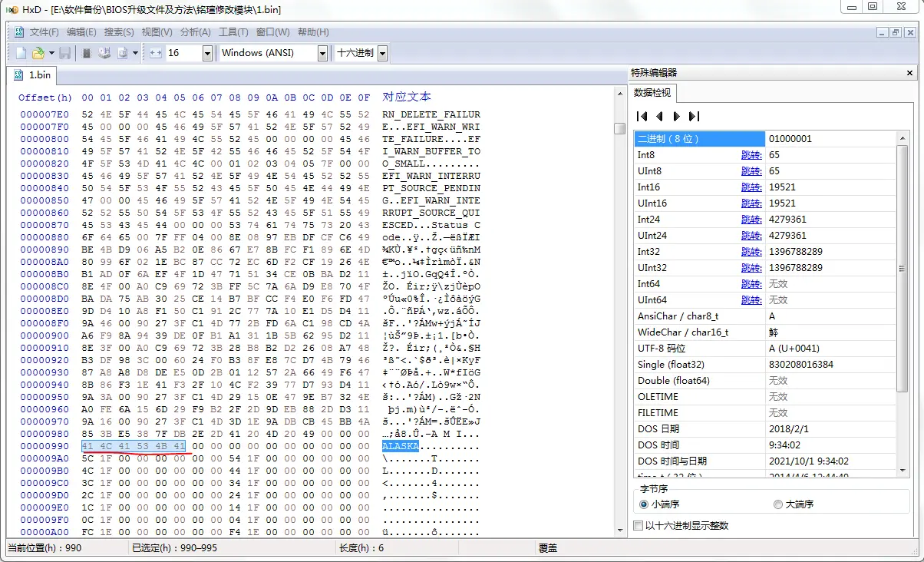Image resolution: width=924 pixels, height=562 pixels.
Task: Click the hex view scrollbar up arrow
Action: coord(620,92)
